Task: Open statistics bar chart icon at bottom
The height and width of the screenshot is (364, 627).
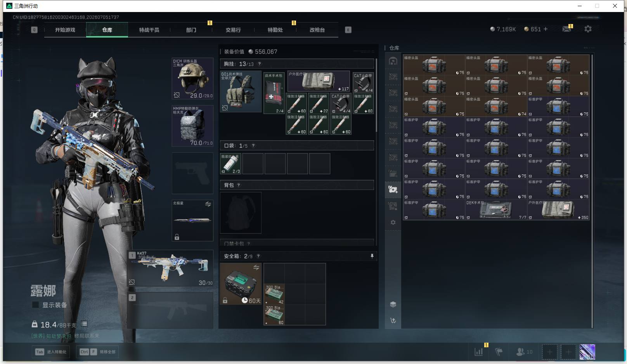Action: [479, 352]
